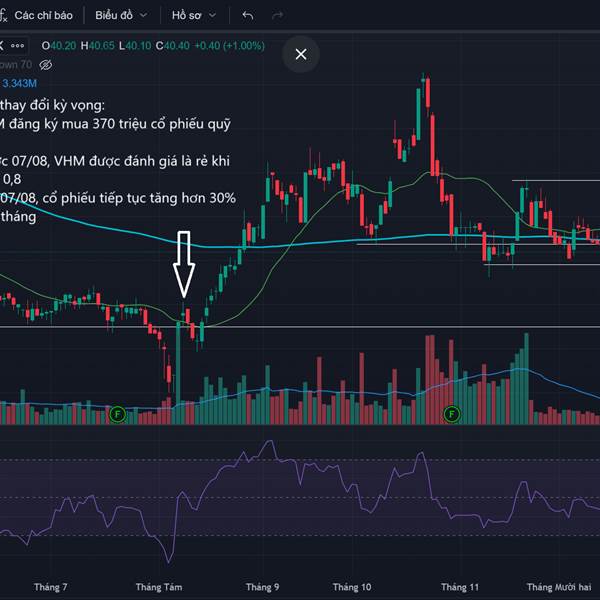Click the +0.40 (+1.00%) change value
This screenshot has height=600, width=600.
(230, 46)
